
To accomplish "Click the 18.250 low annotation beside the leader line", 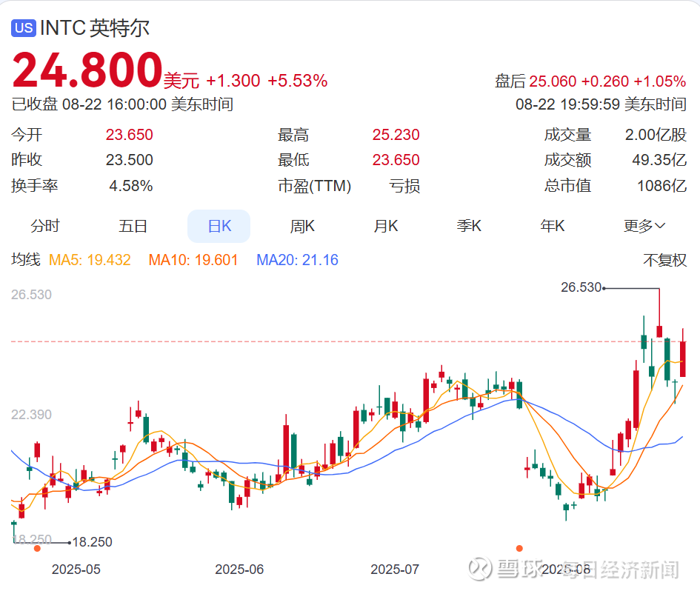I will click(92, 542).
